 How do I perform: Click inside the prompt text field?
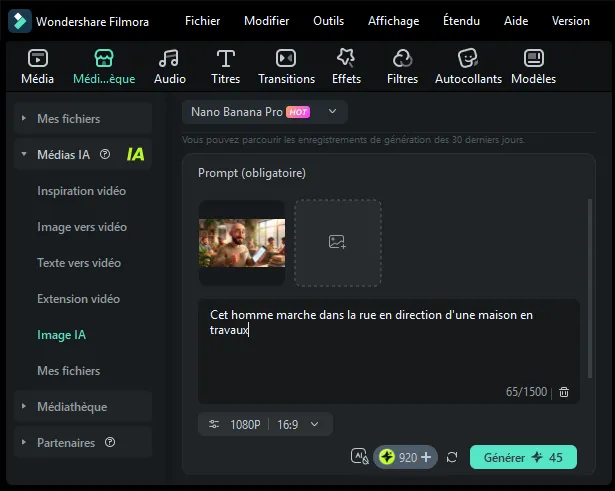pos(389,351)
